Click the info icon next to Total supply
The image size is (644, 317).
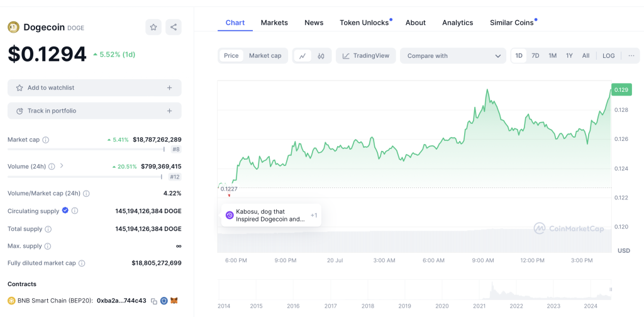click(48, 229)
